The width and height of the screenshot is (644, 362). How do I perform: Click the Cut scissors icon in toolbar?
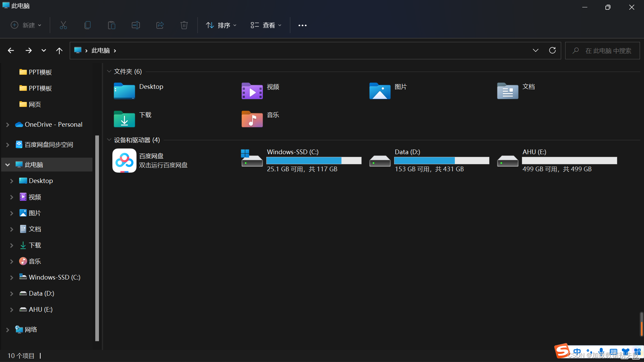(63, 25)
